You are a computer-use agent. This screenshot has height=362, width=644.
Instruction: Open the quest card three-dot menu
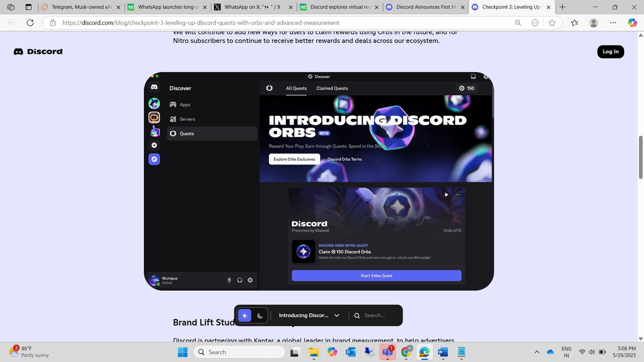(457, 195)
